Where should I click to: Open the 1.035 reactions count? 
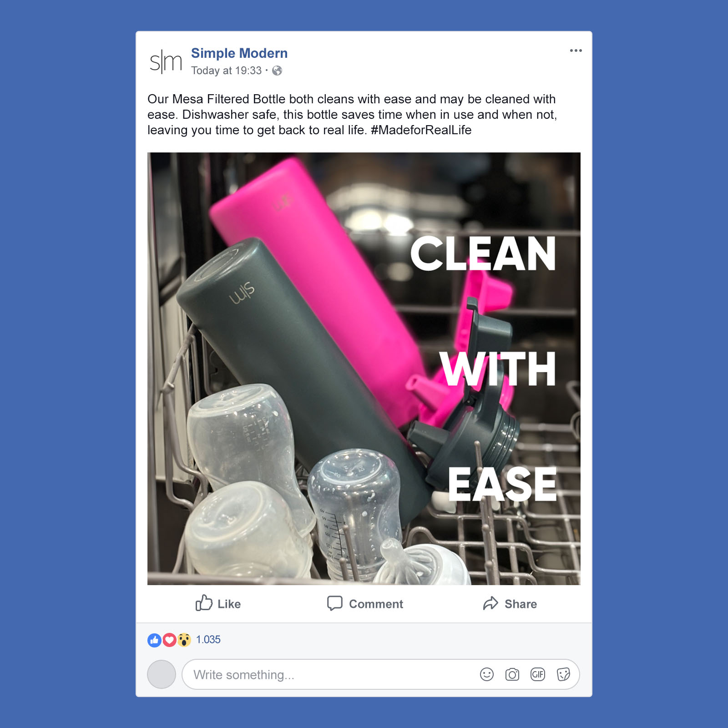[208, 639]
